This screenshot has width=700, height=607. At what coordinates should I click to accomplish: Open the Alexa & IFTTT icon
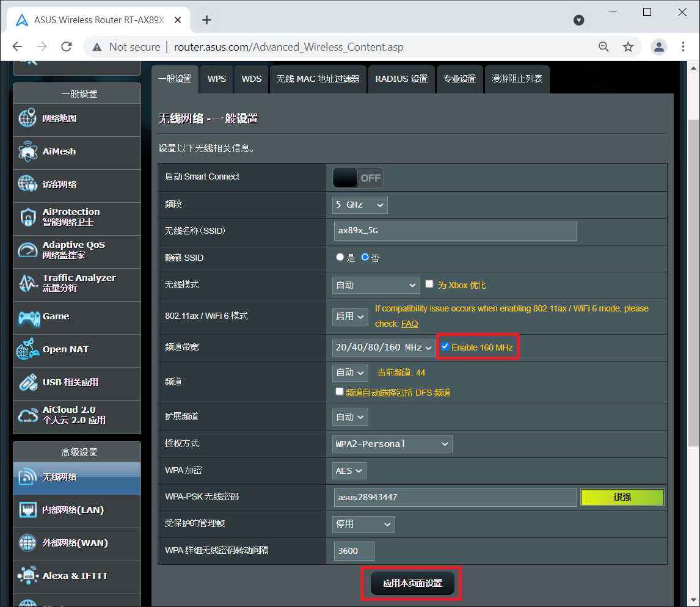tap(28, 576)
